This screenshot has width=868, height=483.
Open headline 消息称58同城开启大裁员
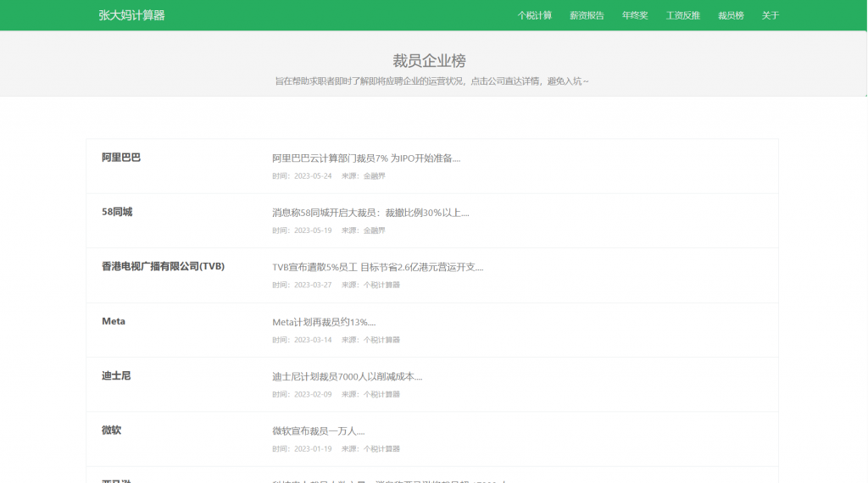click(x=370, y=213)
